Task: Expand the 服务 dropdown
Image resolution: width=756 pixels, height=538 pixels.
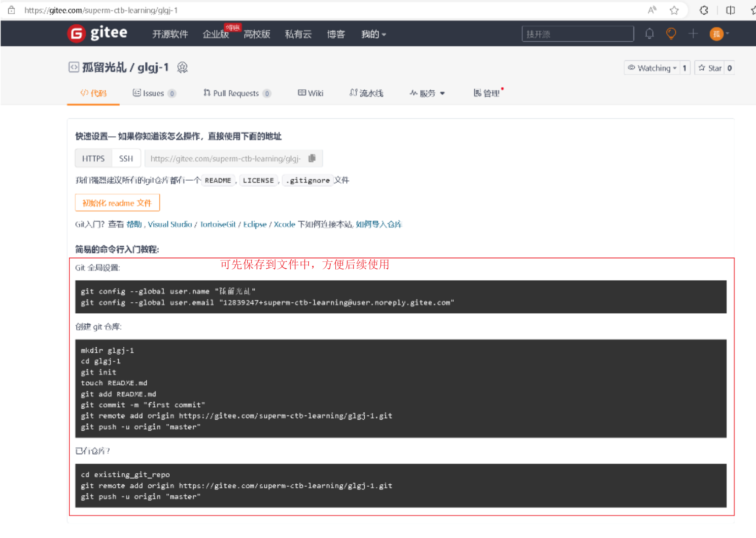Action: tap(427, 93)
